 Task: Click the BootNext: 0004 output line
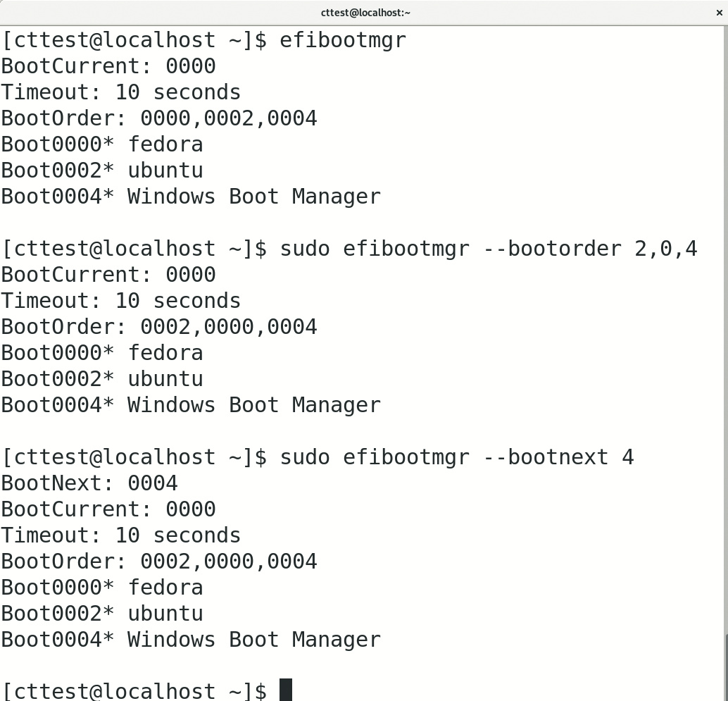(x=89, y=483)
